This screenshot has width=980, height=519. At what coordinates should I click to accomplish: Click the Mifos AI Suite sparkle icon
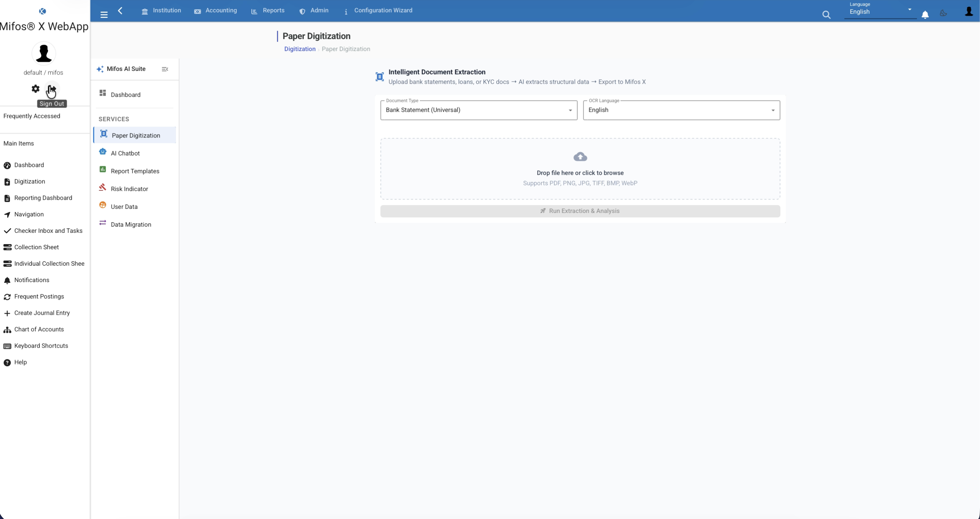100,69
